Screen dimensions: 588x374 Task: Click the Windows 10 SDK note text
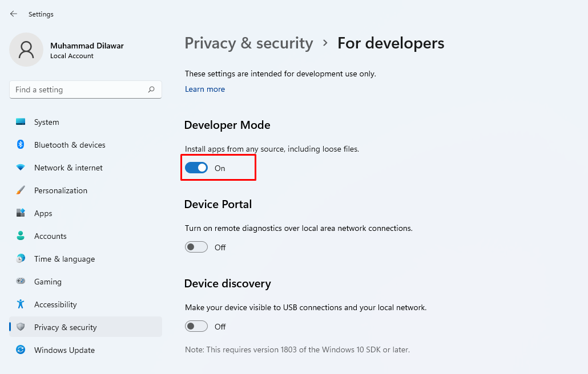(x=297, y=349)
